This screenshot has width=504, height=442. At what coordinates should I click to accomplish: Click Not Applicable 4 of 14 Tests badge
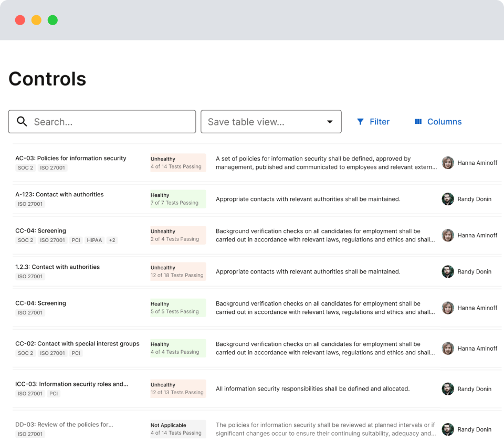point(178,429)
